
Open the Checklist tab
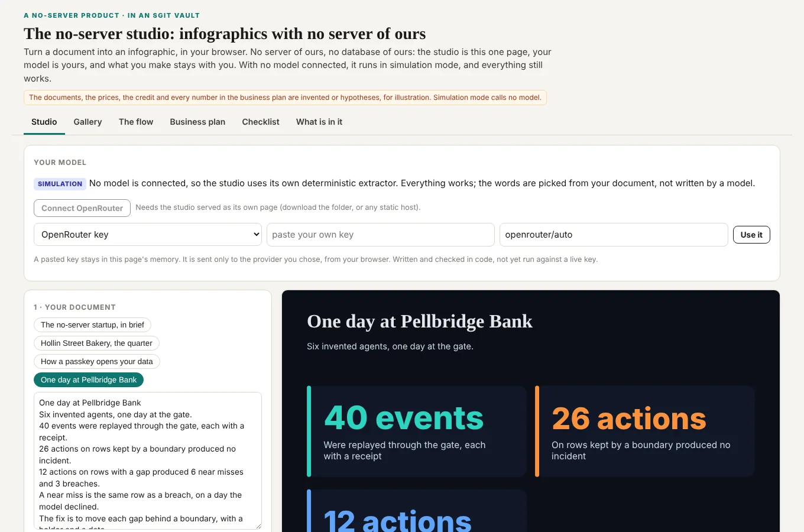tap(261, 122)
